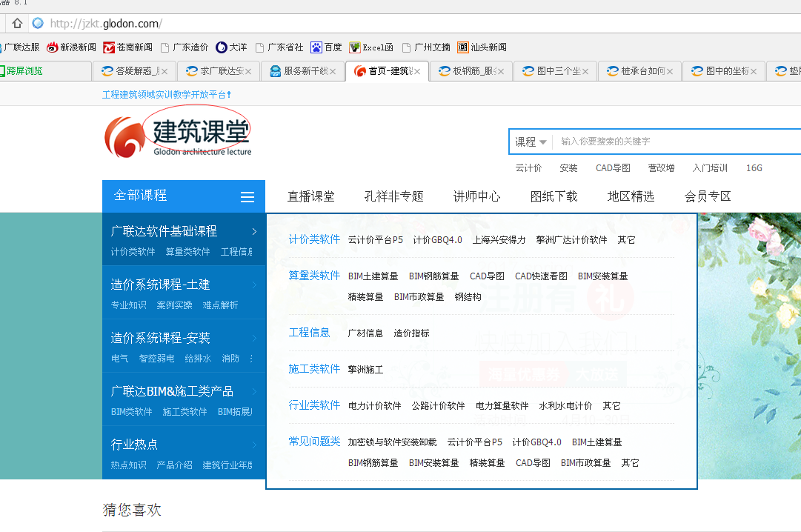Open the 广东造价 bookmark
Screen dimensions: 801x532
[x=185, y=47]
